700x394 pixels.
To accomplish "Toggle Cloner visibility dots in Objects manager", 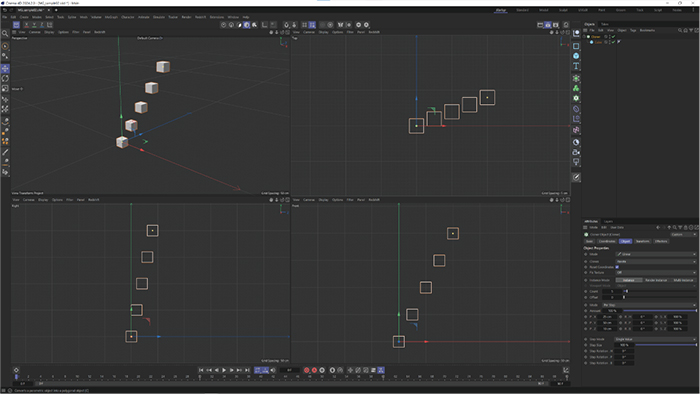I will (610, 37).
